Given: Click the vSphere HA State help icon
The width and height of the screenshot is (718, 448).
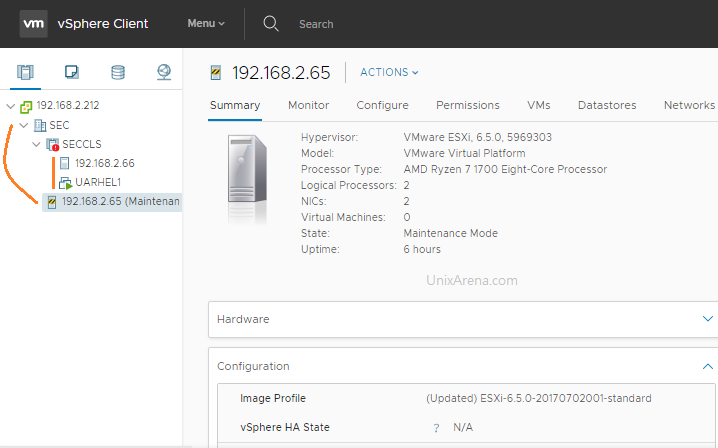Looking at the screenshot, I should [436, 428].
